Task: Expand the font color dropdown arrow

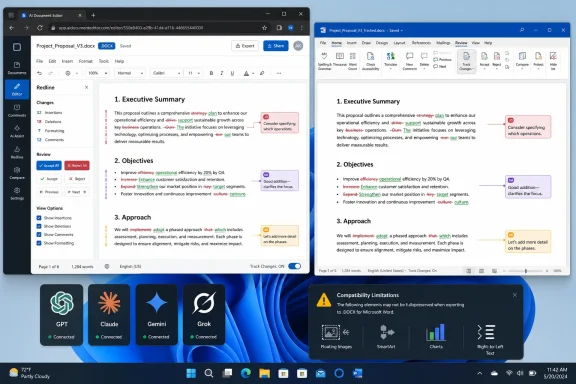Action: pyautogui.click(x=253, y=73)
